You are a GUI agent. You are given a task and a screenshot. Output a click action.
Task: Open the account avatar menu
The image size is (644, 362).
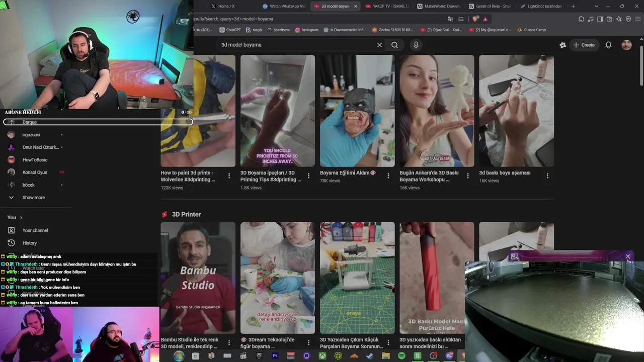626,45
